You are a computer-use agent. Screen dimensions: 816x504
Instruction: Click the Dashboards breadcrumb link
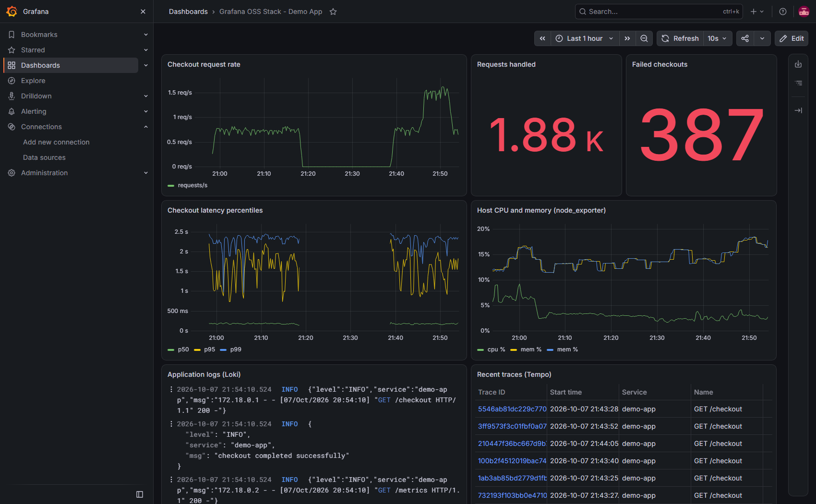tap(188, 12)
